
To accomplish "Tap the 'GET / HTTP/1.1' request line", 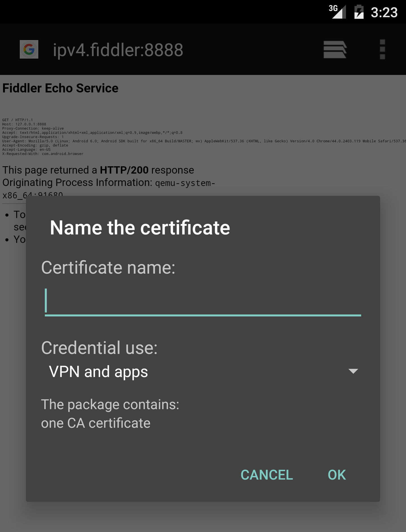I will pyautogui.click(x=17, y=120).
